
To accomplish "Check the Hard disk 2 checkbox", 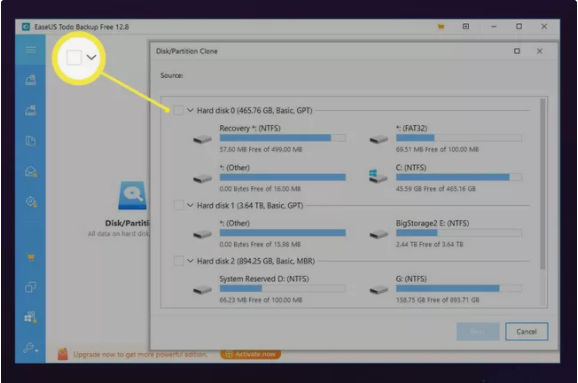I will 178,261.
